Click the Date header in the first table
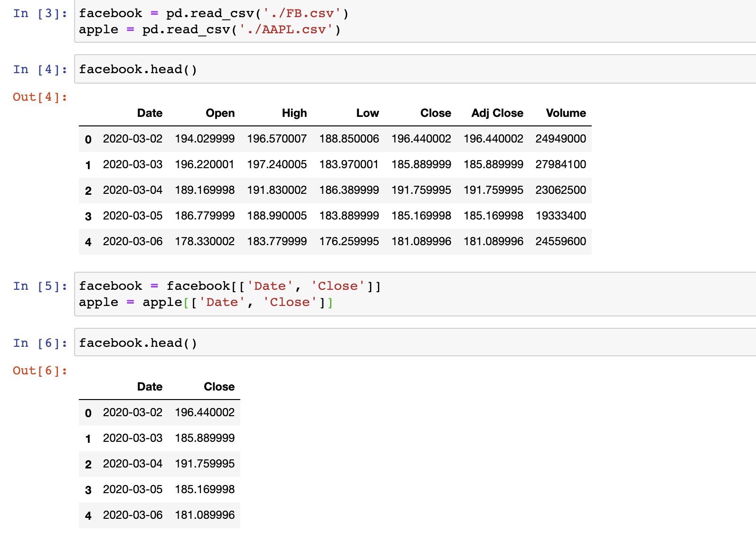756x534 pixels. 150,113
